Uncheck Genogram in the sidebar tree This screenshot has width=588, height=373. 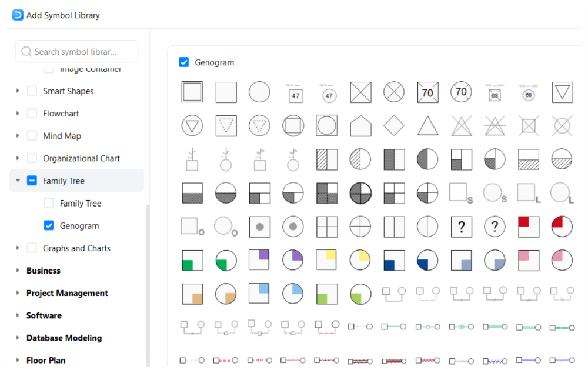pos(49,225)
